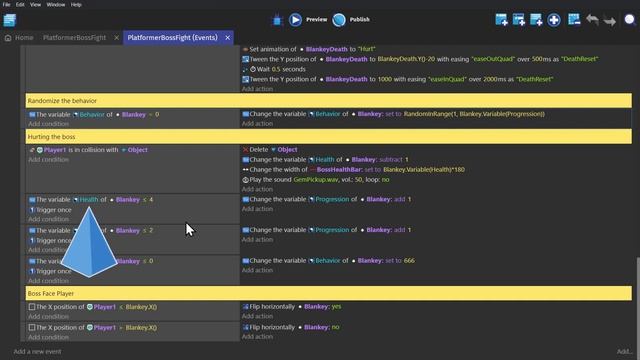Click the RandomInRange expression
640x360 pixels.
[474, 114]
